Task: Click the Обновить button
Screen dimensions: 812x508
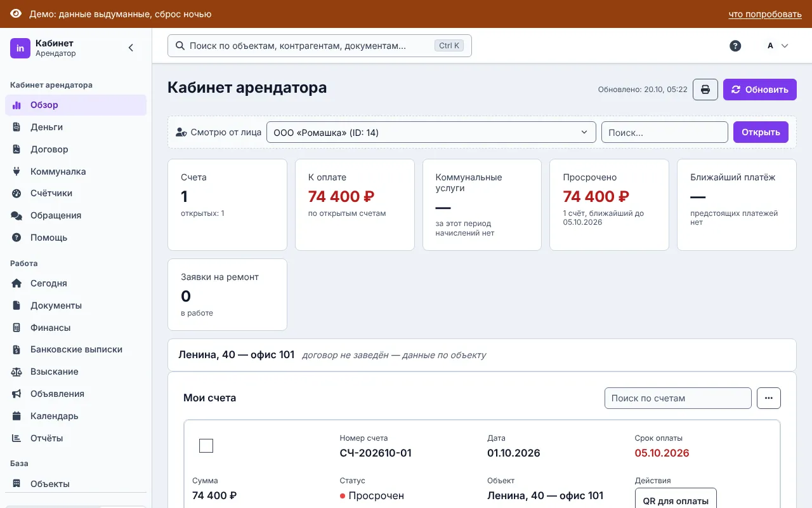Action: (760, 90)
